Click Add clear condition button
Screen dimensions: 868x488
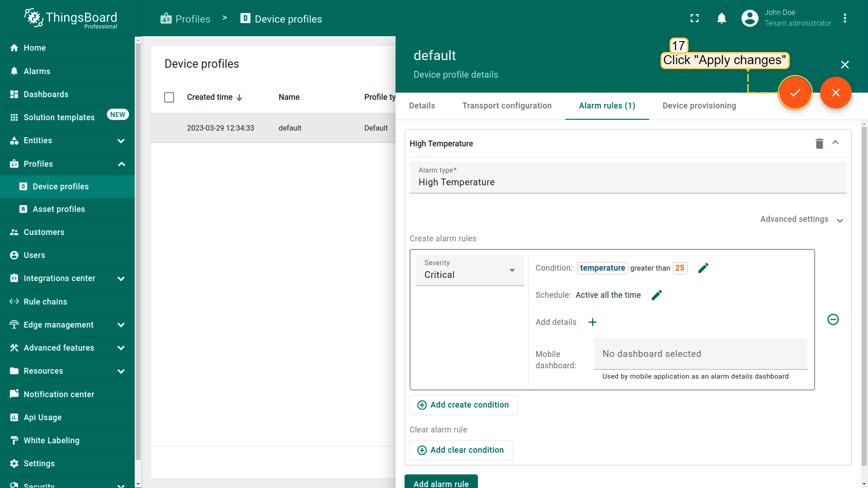[x=461, y=450]
